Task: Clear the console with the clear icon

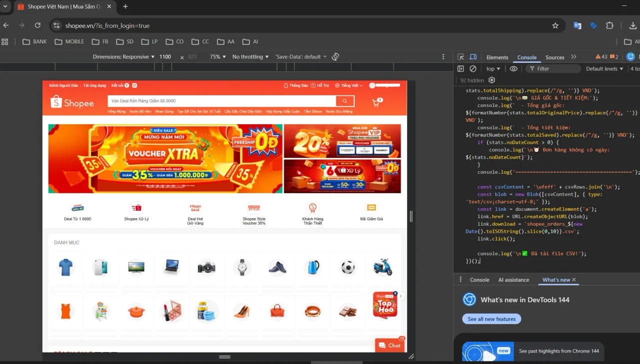Action: coord(473,68)
